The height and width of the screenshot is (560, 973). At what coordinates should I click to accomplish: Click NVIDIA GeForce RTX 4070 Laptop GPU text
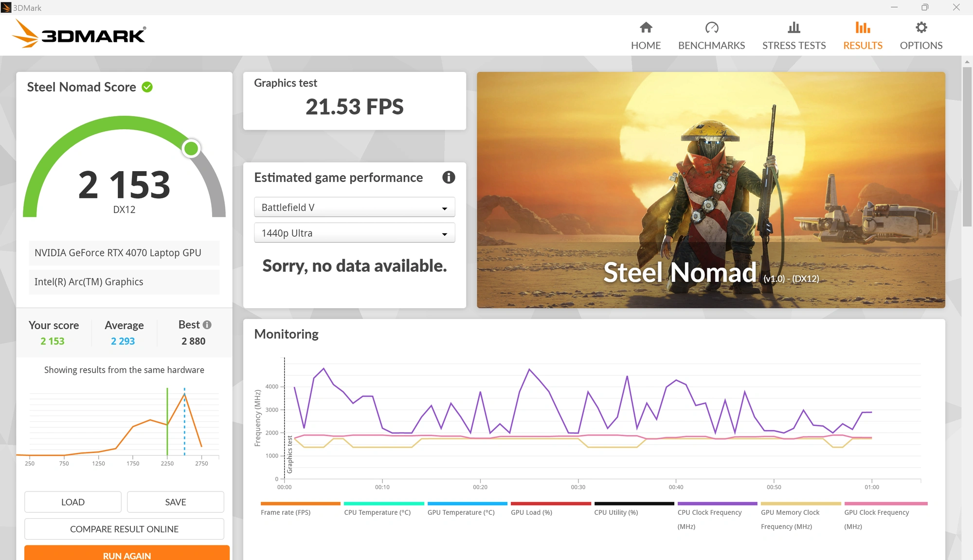coord(118,253)
